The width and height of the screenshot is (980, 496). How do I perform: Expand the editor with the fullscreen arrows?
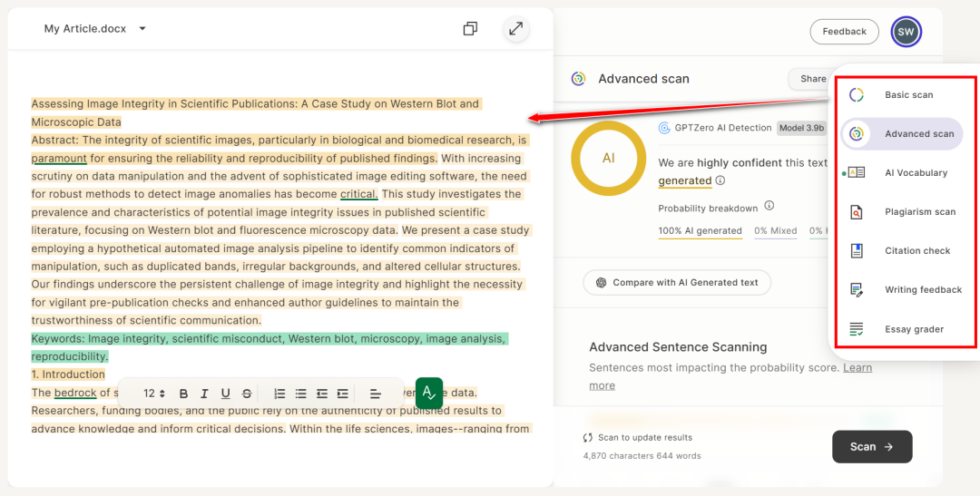tap(515, 29)
